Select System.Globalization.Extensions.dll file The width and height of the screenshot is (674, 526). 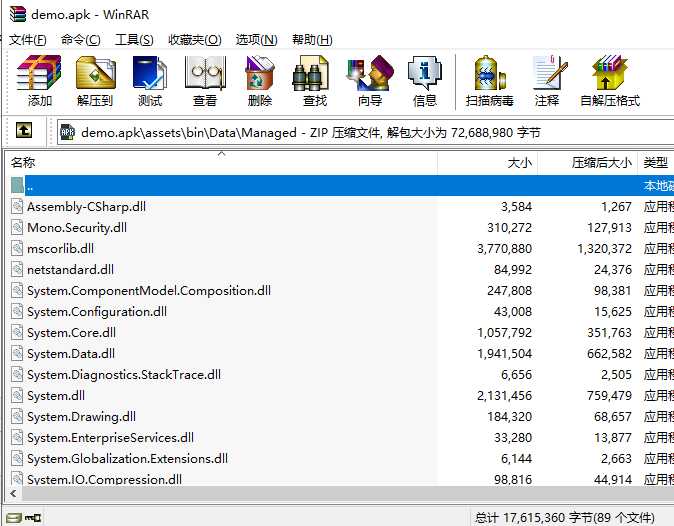(x=340, y=459)
